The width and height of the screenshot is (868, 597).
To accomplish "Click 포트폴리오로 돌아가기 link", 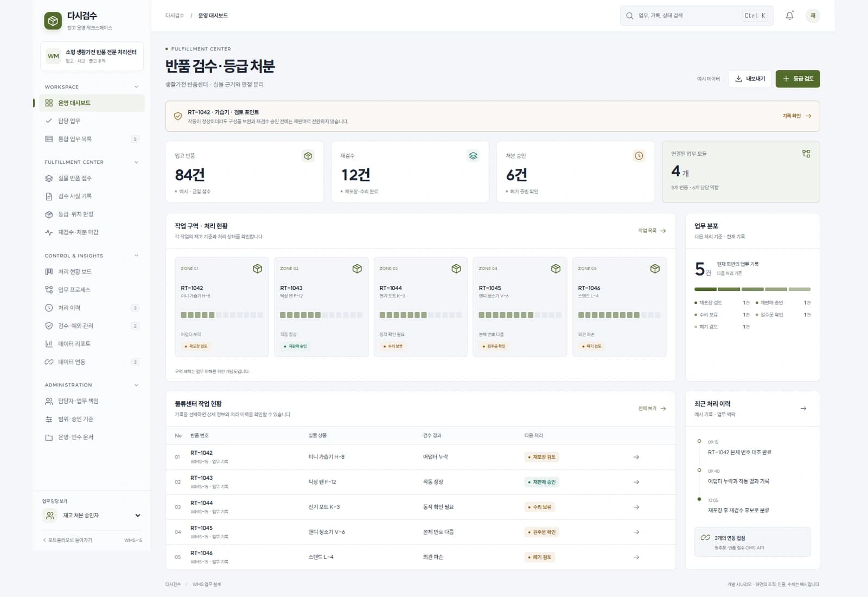I will coord(68,540).
